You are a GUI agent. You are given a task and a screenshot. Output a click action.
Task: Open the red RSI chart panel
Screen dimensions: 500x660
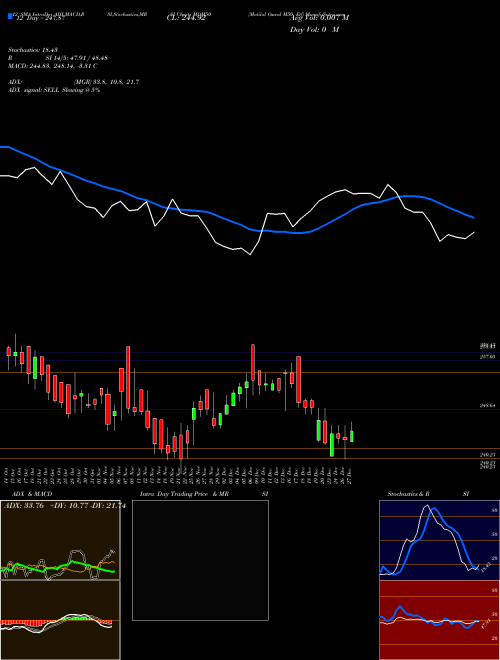(439, 620)
